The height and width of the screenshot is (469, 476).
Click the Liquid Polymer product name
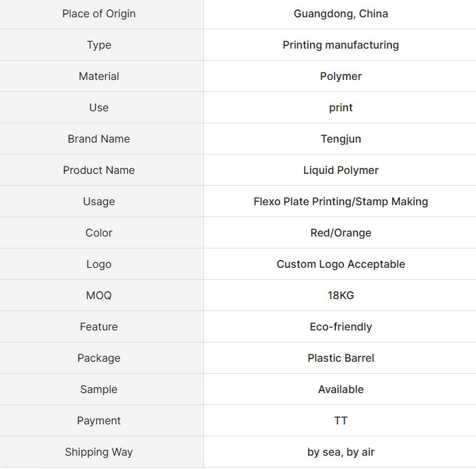click(341, 171)
